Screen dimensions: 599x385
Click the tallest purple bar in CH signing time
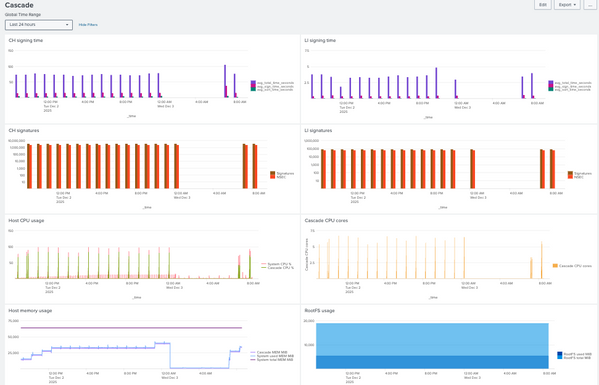(x=225, y=81)
